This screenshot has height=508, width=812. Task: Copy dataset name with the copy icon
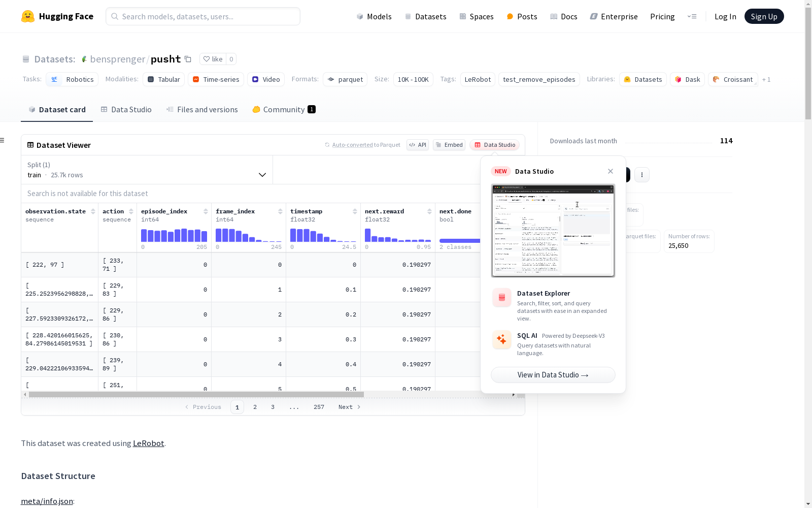[x=188, y=59]
